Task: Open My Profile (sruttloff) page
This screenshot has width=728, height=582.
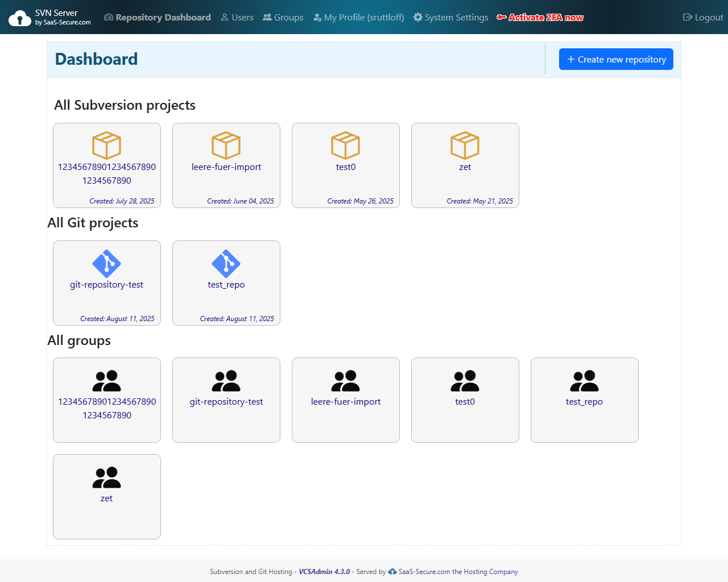Action: click(359, 18)
